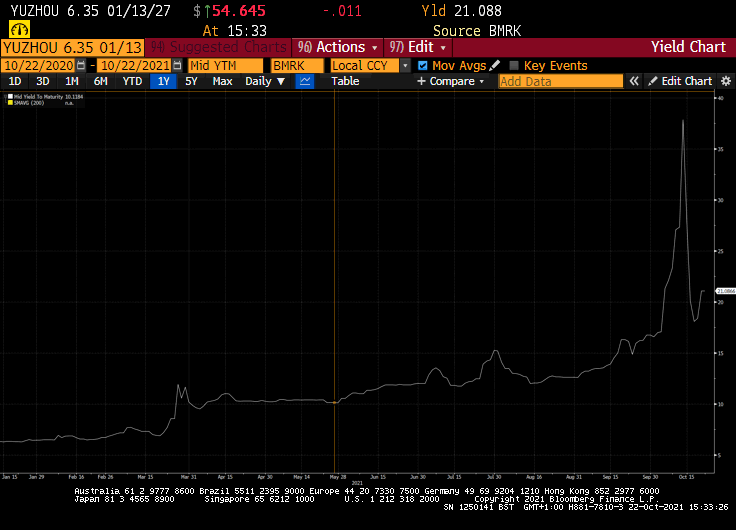Click the start date field 10/22/2020
The width and height of the screenshot is (736, 530).
coord(38,65)
